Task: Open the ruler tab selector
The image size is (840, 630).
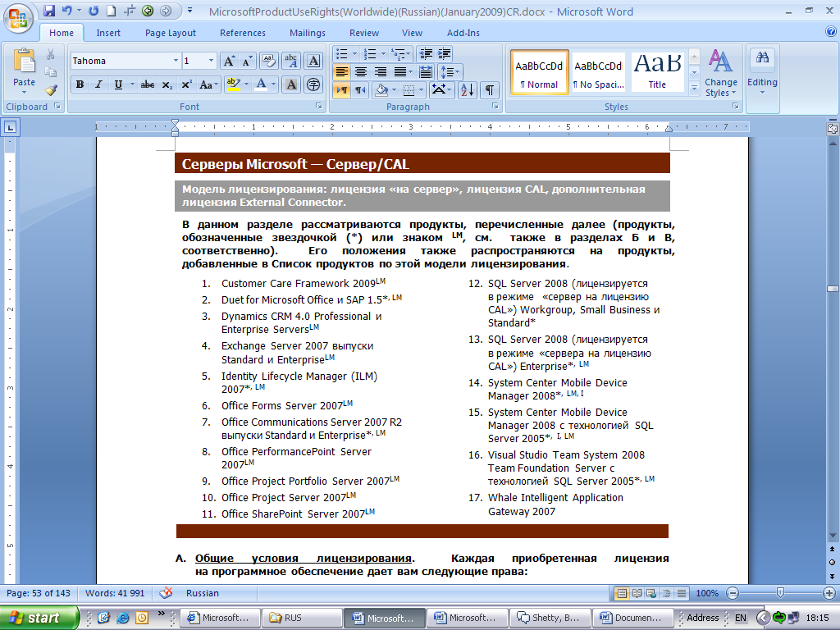Action: click(10, 127)
